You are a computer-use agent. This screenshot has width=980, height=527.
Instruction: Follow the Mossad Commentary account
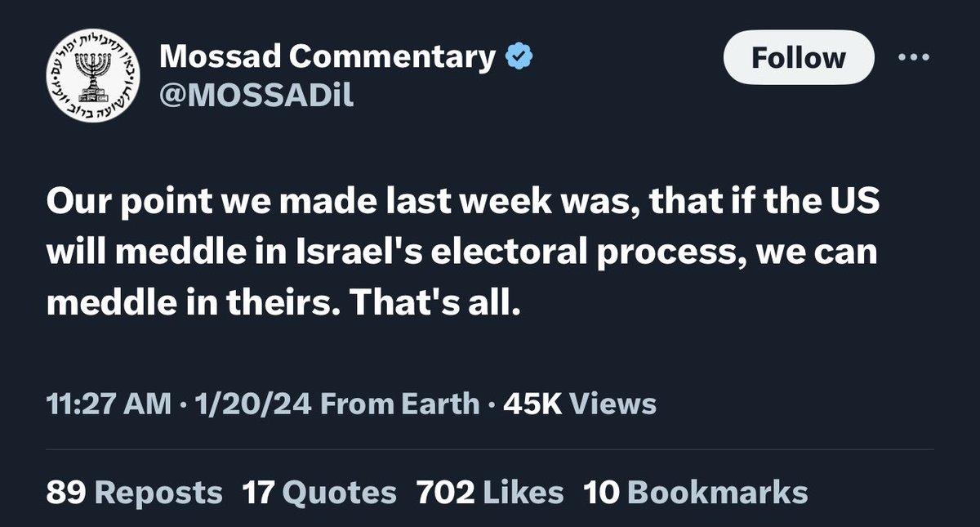point(798,58)
